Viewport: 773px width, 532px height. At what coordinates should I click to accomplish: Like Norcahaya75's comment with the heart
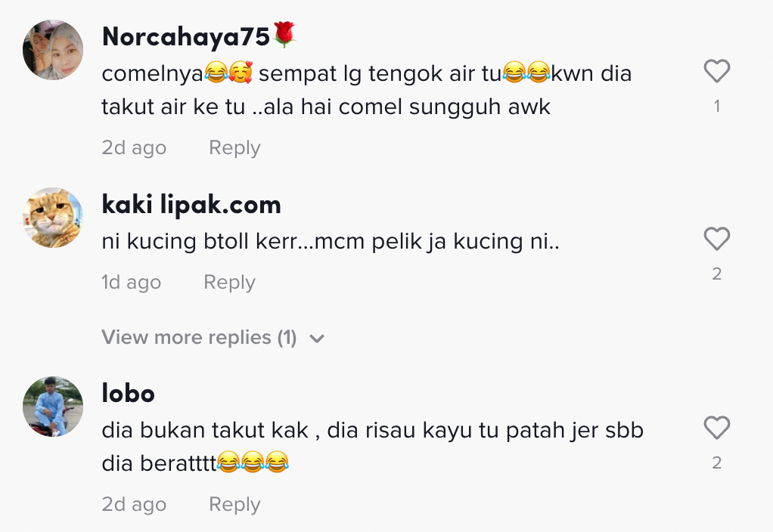tap(716, 72)
